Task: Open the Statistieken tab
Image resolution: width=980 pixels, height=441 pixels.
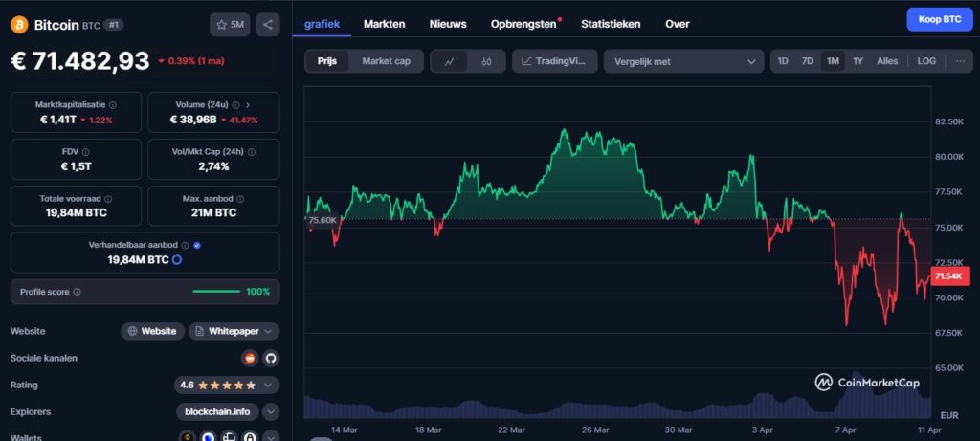Action: tap(611, 24)
